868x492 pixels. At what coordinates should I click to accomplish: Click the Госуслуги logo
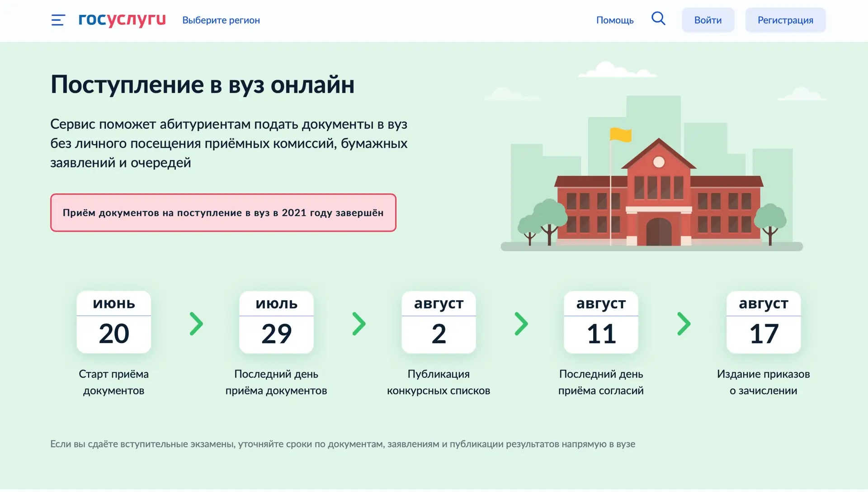[x=122, y=20]
